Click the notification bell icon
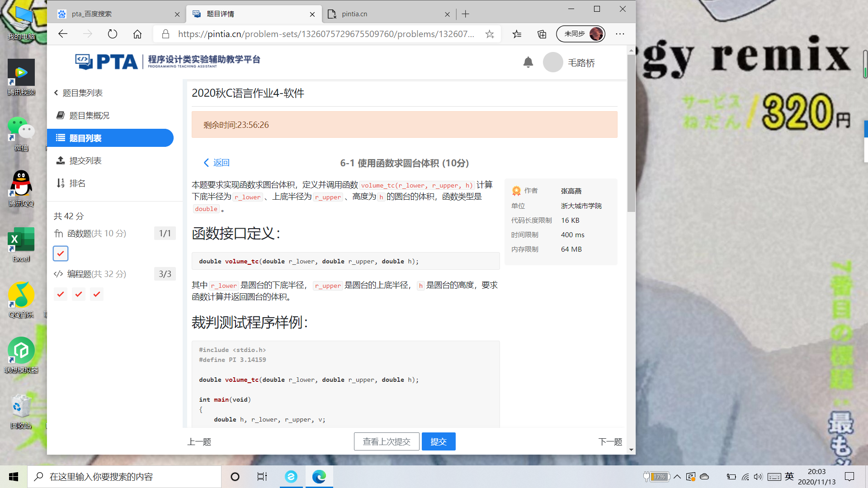 [528, 62]
